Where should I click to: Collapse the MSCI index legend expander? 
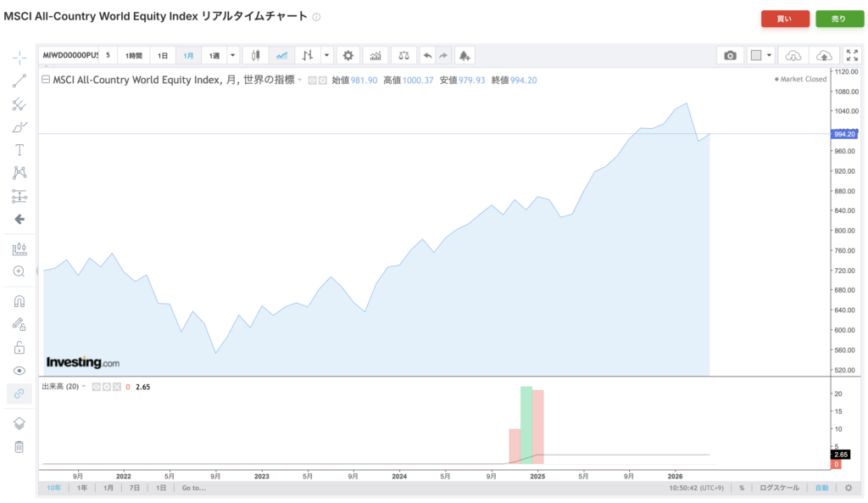coord(46,80)
